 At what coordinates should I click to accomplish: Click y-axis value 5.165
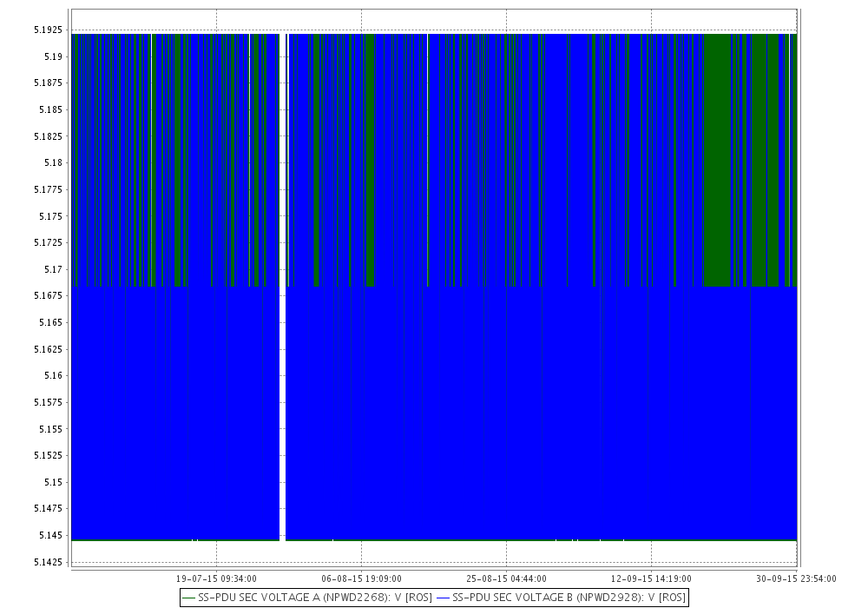tap(51, 322)
